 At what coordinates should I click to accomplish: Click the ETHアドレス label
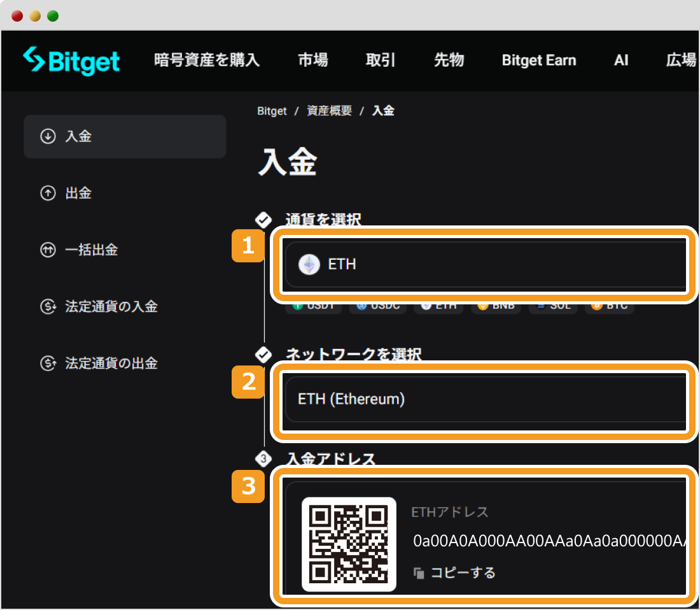(449, 512)
